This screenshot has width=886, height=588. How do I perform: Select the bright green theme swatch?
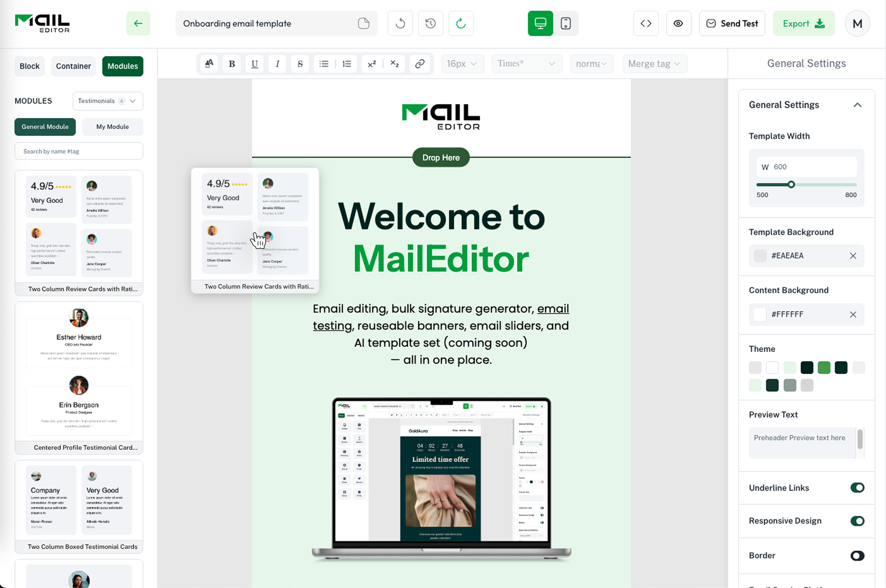824,368
